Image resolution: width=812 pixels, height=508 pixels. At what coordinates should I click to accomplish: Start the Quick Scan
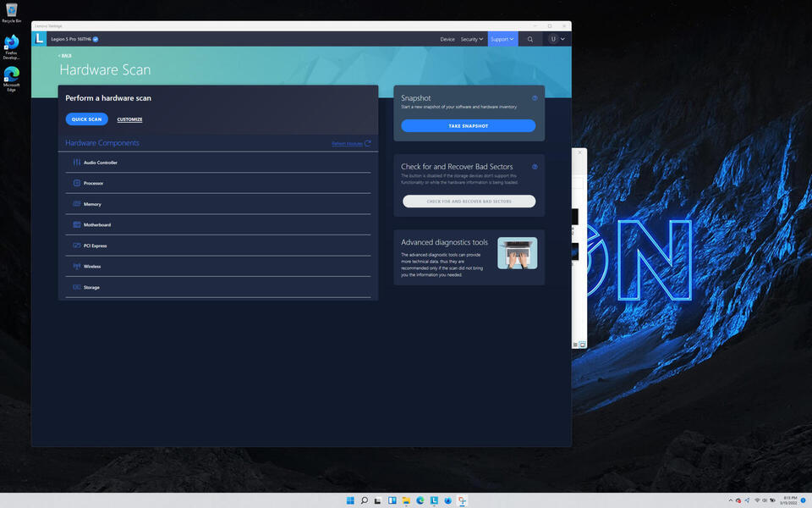pos(86,119)
